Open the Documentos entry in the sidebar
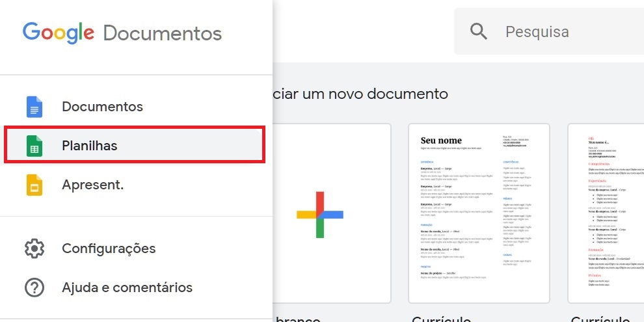Screen dimensions: 644x322 point(102,107)
